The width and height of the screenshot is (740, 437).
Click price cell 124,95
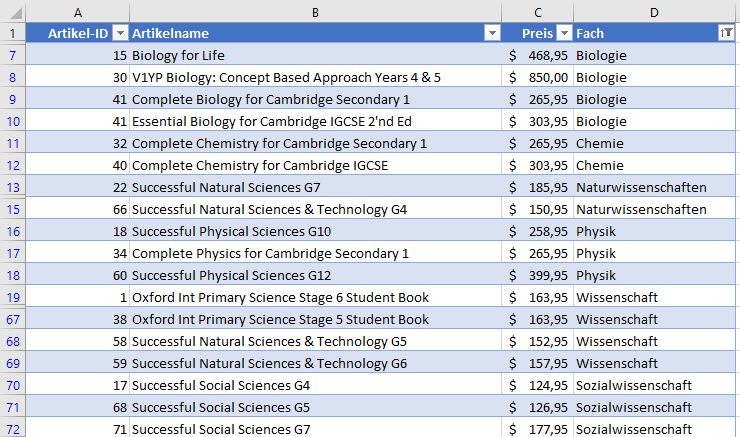538,385
